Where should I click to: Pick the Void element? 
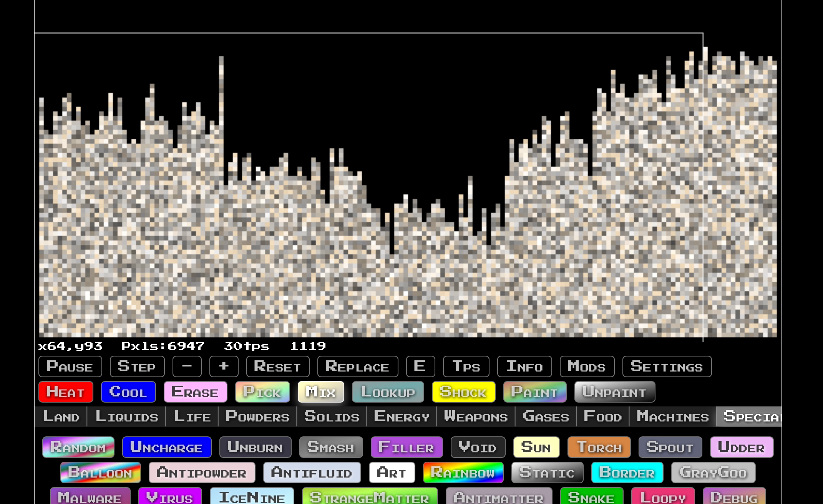[478, 447]
